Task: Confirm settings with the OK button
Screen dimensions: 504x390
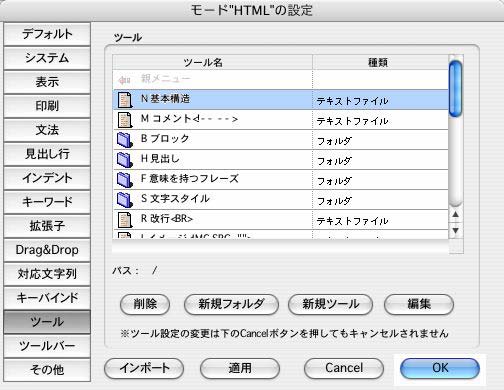Action: pyautogui.click(x=440, y=368)
